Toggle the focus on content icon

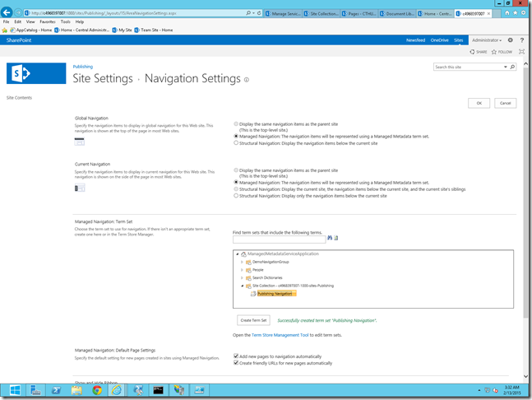pos(522,52)
